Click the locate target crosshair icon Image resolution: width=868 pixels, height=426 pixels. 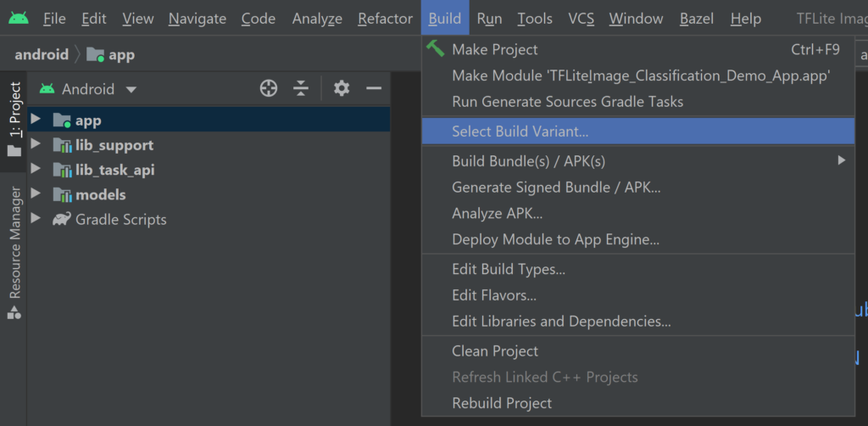(269, 88)
